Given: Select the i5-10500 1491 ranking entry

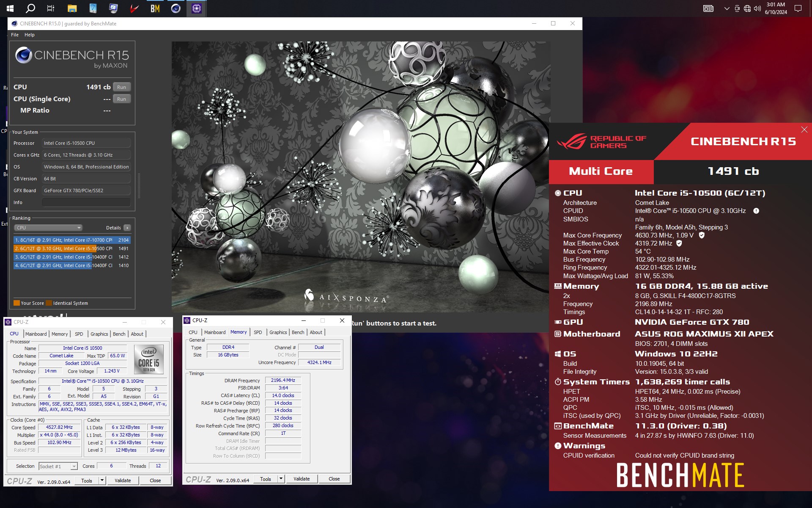Looking at the screenshot, I should pyautogui.click(x=72, y=248).
